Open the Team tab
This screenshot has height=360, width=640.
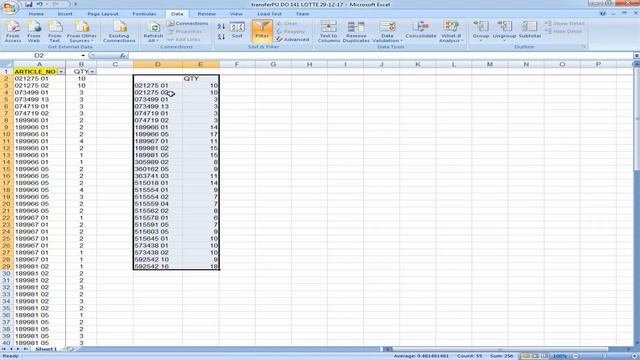click(302, 14)
